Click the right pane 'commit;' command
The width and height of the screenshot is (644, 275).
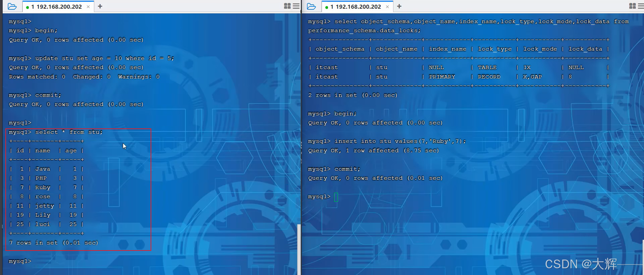pos(347,169)
